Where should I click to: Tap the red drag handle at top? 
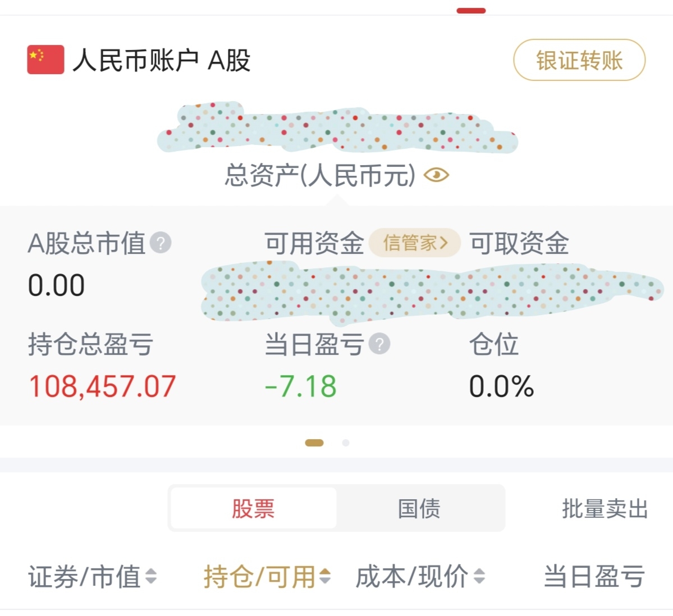point(471,11)
